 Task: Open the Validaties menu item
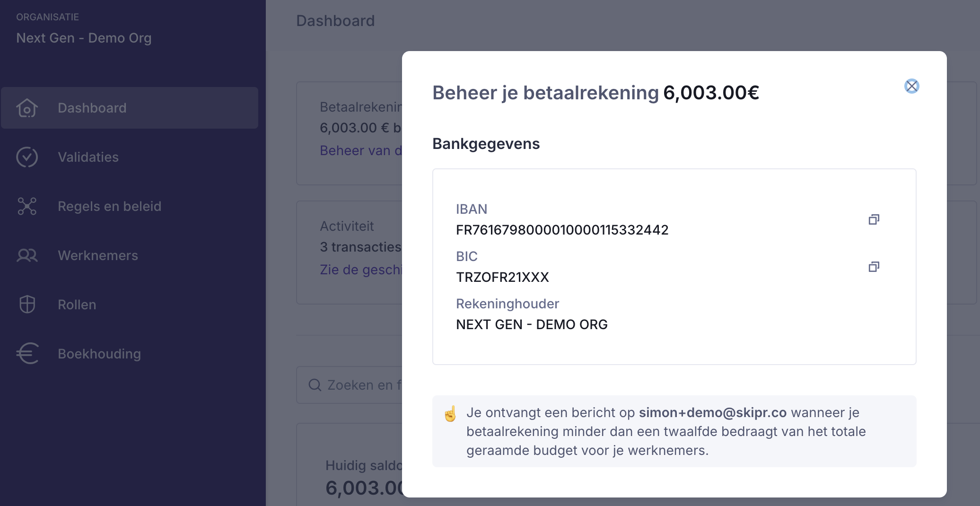[88, 157]
